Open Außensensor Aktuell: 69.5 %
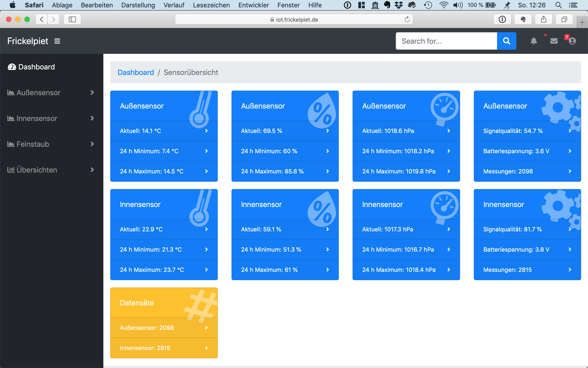588x368 pixels. tap(285, 131)
